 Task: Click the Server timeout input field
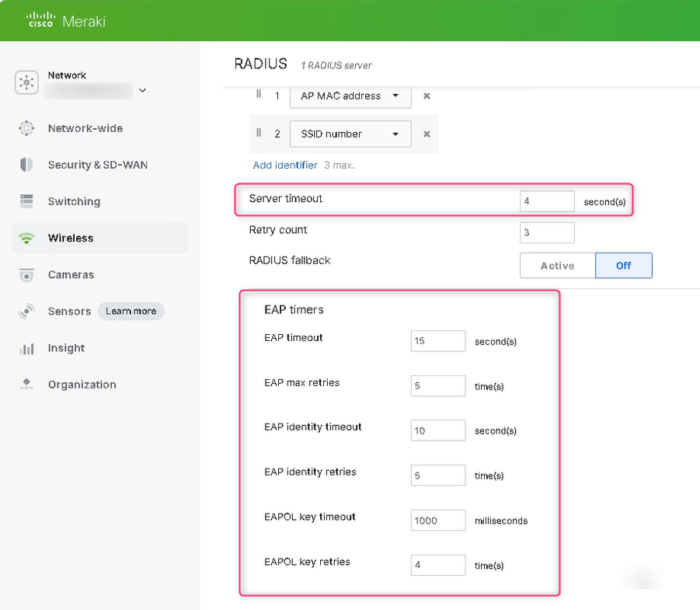pyautogui.click(x=547, y=201)
